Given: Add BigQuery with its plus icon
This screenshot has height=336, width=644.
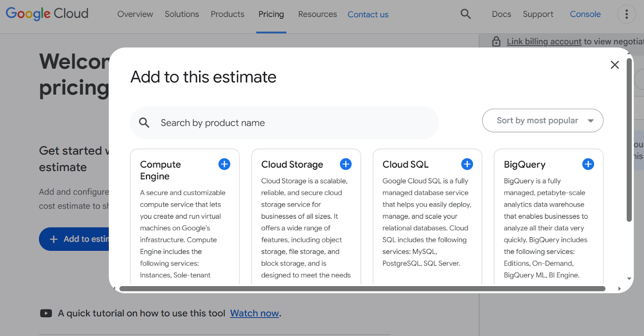Looking at the screenshot, I should (x=588, y=164).
